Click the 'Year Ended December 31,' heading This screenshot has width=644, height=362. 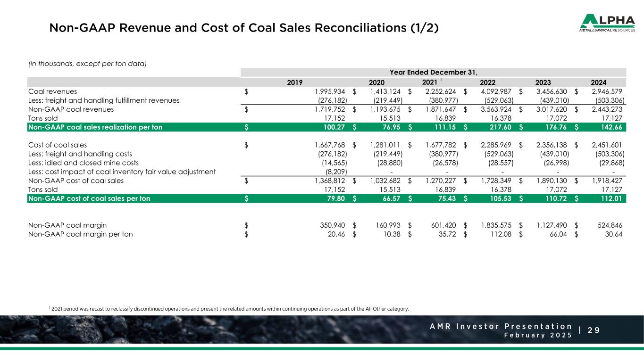(433, 72)
